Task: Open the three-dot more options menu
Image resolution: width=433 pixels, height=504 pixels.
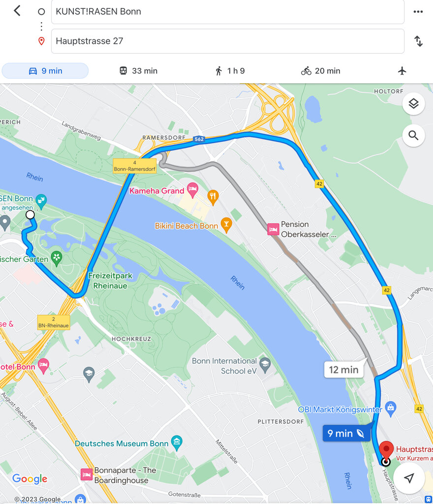Action: (x=418, y=12)
